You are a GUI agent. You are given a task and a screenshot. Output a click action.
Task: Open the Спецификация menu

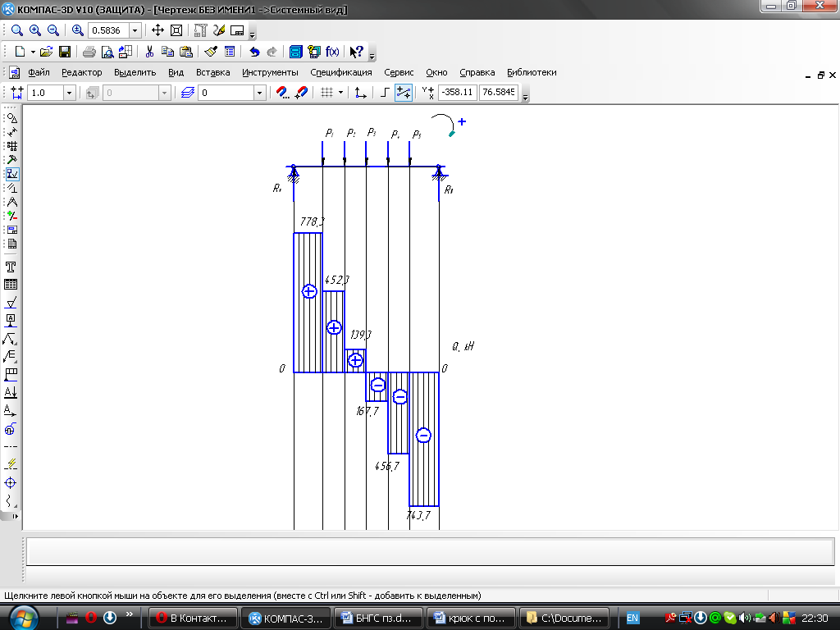pos(341,72)
